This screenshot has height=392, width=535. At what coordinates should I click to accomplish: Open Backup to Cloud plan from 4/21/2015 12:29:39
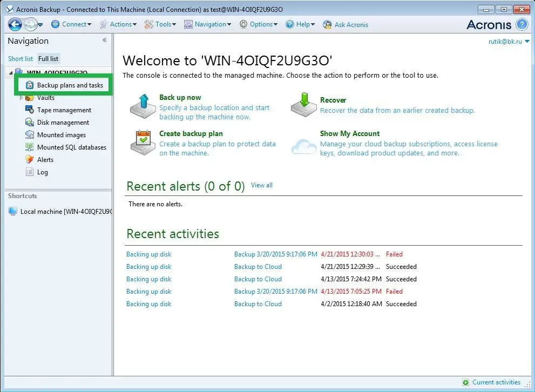click(x=258, y=266)
